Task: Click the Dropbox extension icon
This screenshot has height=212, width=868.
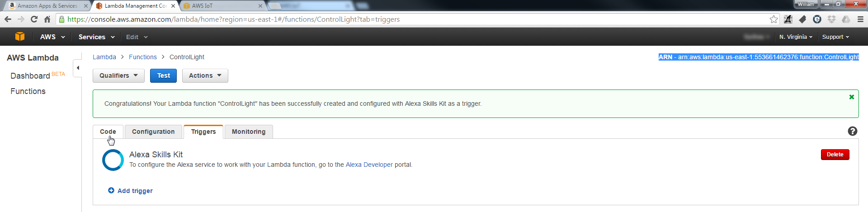Action: tap(831, 19)
